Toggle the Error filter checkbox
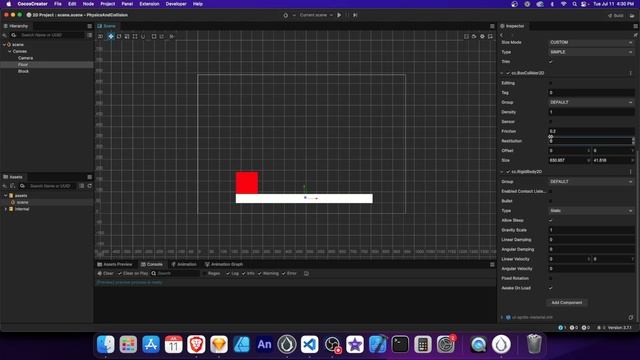Screen dimensions: 640x360 point(284,273)
